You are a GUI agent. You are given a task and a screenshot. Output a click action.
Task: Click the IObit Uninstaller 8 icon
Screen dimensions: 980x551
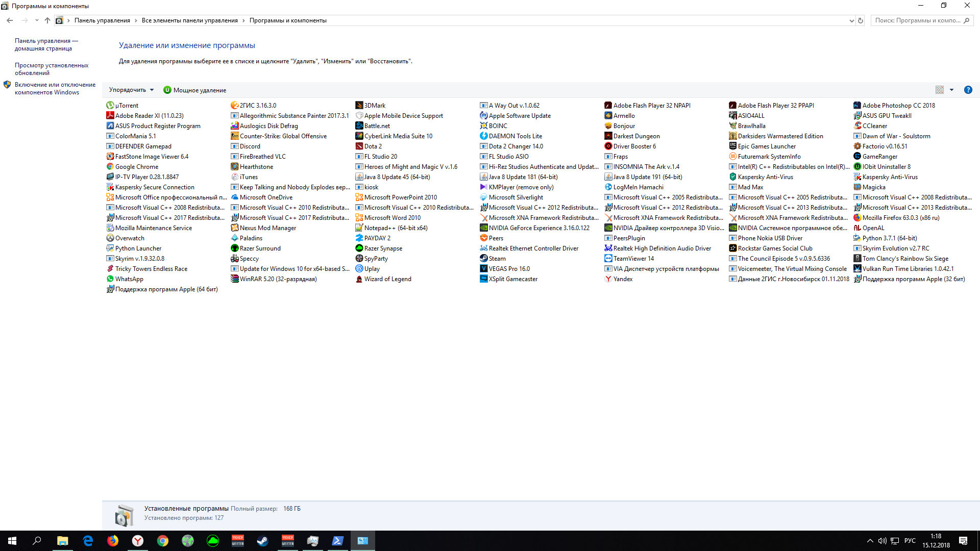tap(857, 167)
